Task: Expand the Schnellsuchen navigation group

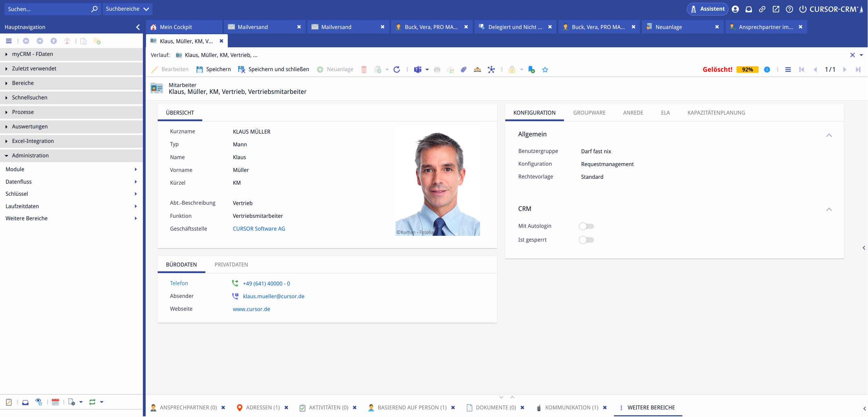Action: [x=30, y=98]
